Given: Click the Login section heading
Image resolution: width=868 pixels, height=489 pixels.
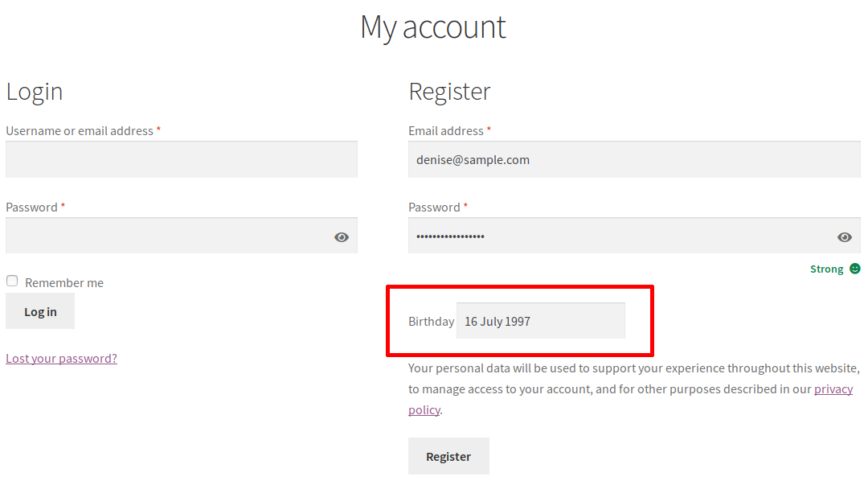Looking at the screenshot, I should tap(35, 92).
